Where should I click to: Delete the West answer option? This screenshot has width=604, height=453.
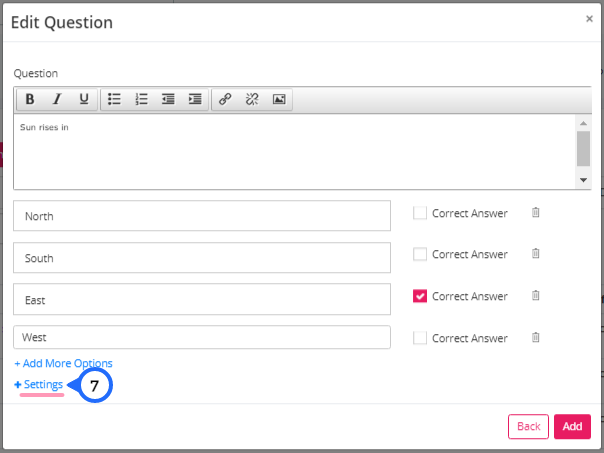tap(535, 337)
